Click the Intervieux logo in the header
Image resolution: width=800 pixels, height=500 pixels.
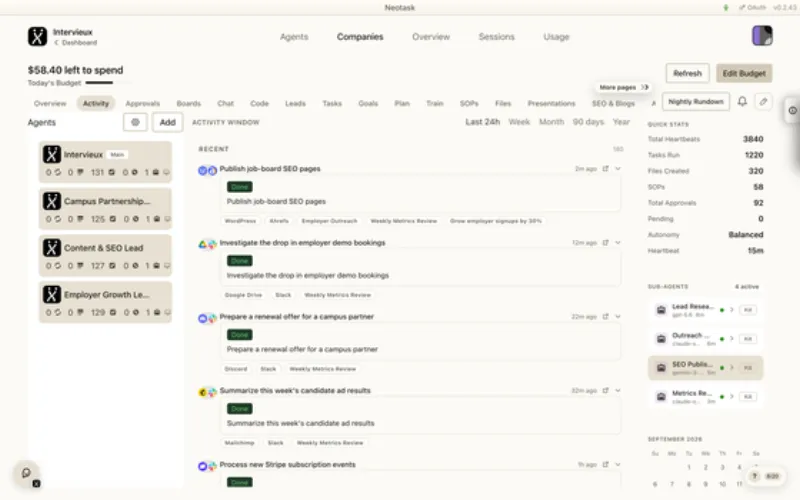click(37, 37)
